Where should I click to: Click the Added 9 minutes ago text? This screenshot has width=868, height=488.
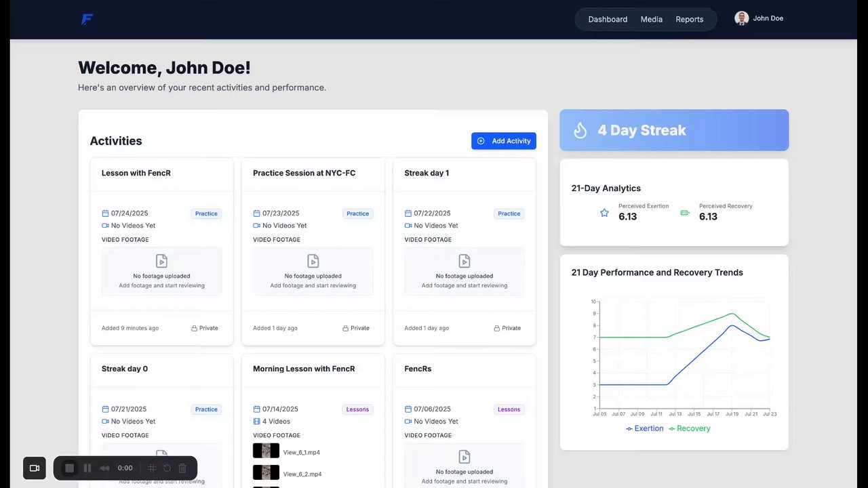pyautogui.click(x=130, y=328)
